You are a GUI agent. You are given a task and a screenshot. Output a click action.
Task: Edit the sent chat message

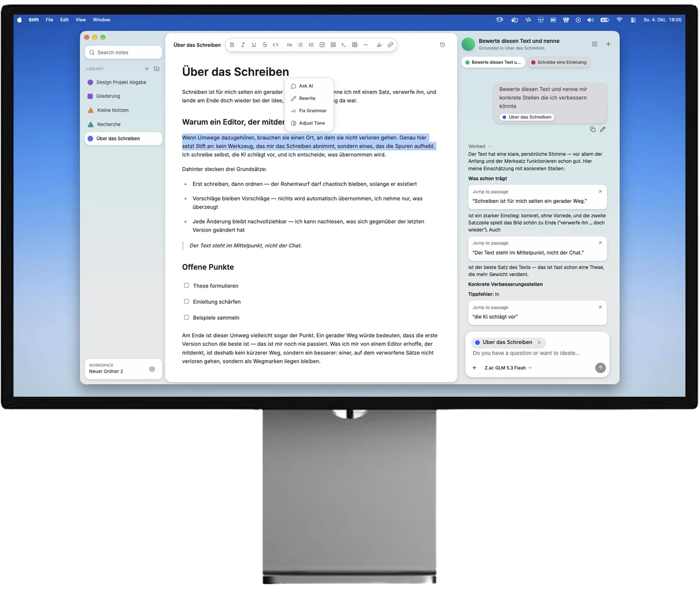pyautogui.click(x=603, y=129)
